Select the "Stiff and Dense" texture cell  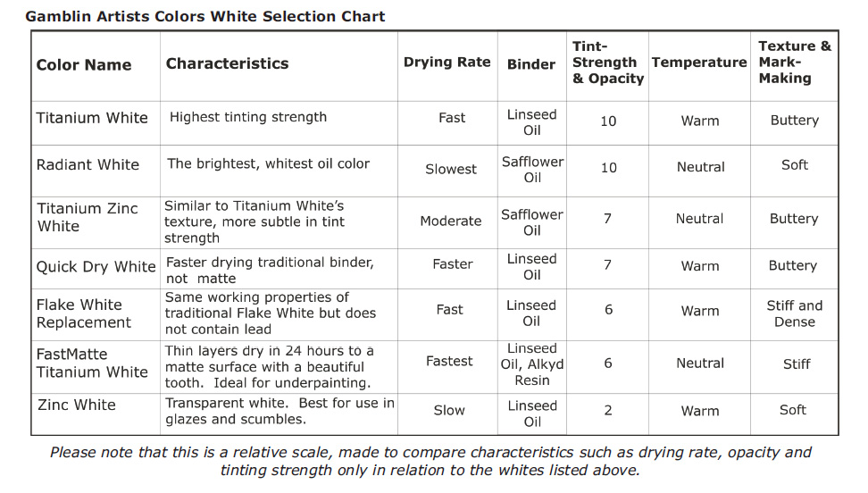[794, 313]
